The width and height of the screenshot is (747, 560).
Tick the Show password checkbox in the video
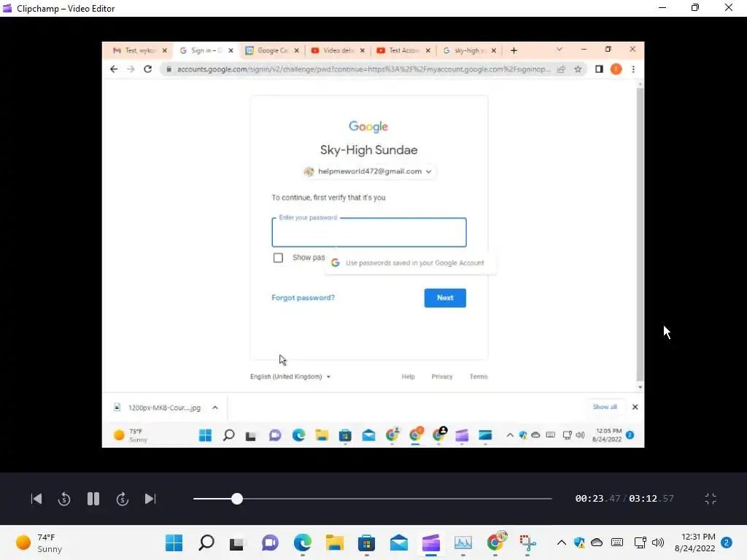pos(278,257)
